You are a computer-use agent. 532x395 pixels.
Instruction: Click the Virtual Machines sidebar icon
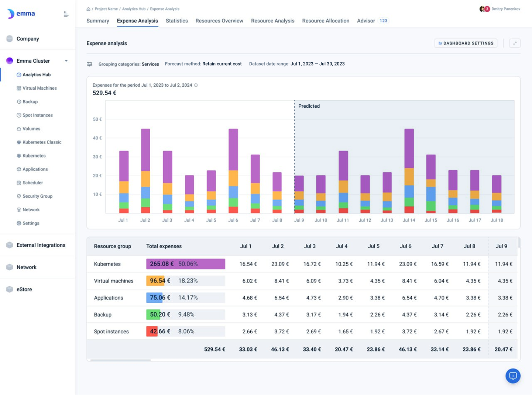point(19,88)
